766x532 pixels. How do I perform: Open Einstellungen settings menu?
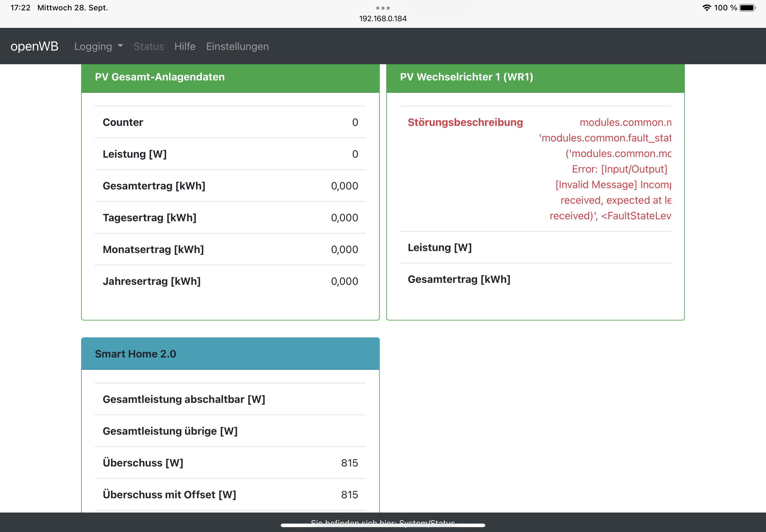pyautogui.click(x=238, y=46)
